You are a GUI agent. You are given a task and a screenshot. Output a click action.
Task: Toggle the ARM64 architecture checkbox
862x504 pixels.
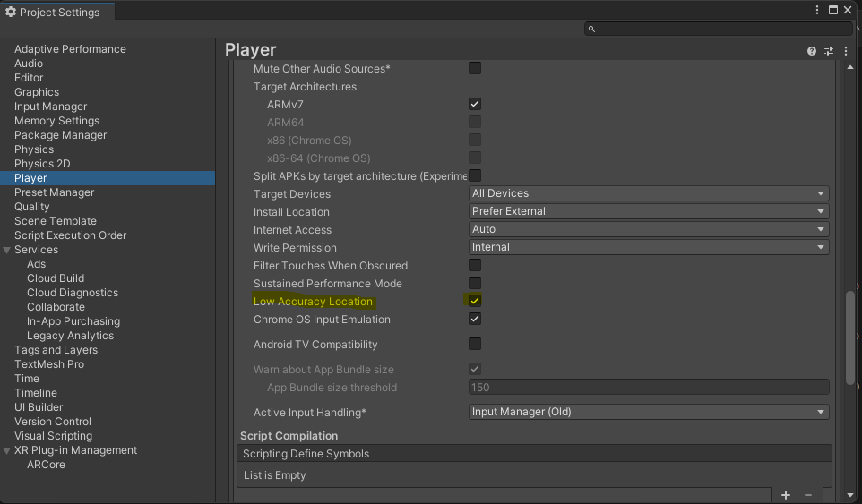(474, 122)
